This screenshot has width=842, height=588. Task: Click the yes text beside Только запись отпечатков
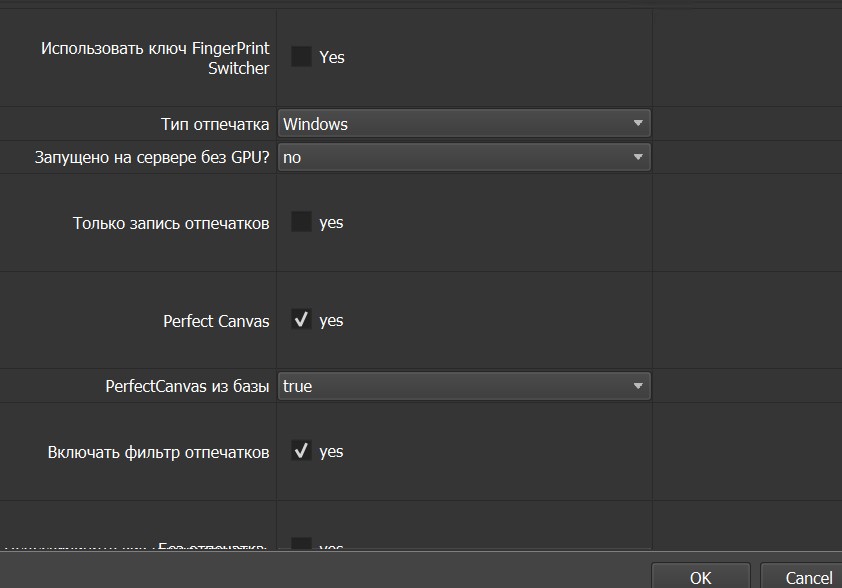point(331,223)
